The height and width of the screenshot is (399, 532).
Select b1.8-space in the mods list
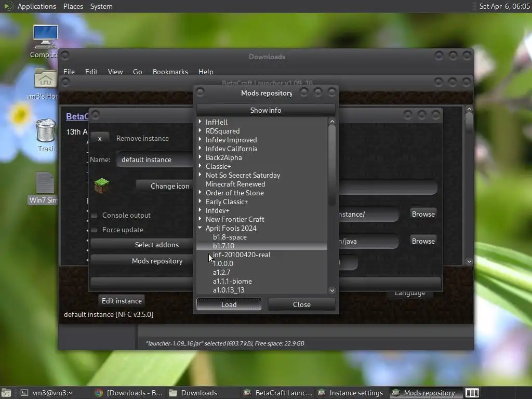point(230,237)
